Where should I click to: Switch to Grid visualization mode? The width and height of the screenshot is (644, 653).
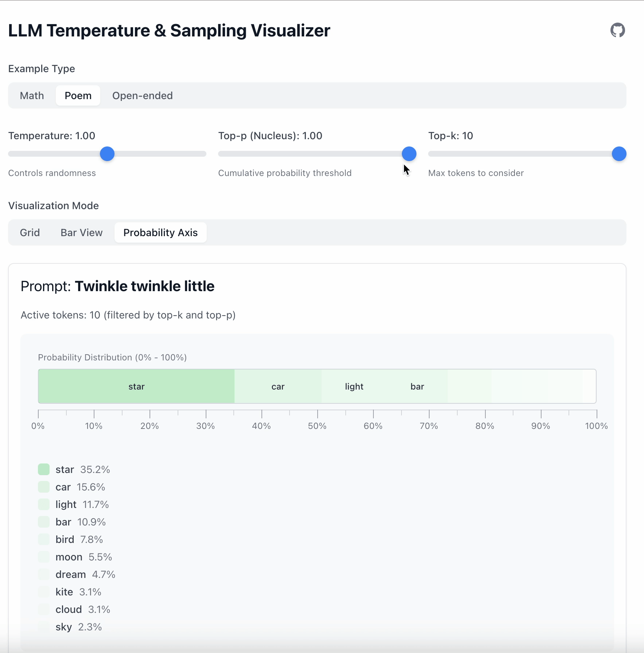pyautogui.click(x=30, y=232)
